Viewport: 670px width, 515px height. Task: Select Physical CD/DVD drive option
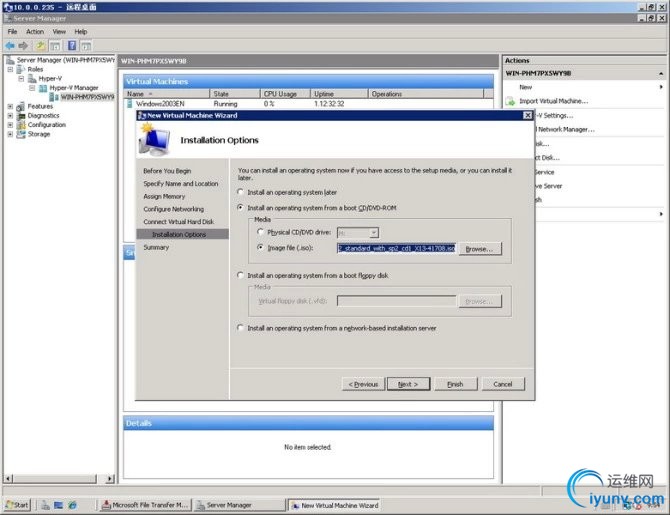[260, 232]
